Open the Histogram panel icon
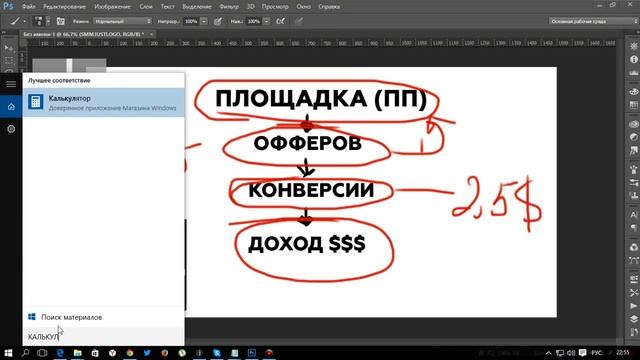Screen dimensions: 640x360 pyautogui.click(x=633, y=73)
